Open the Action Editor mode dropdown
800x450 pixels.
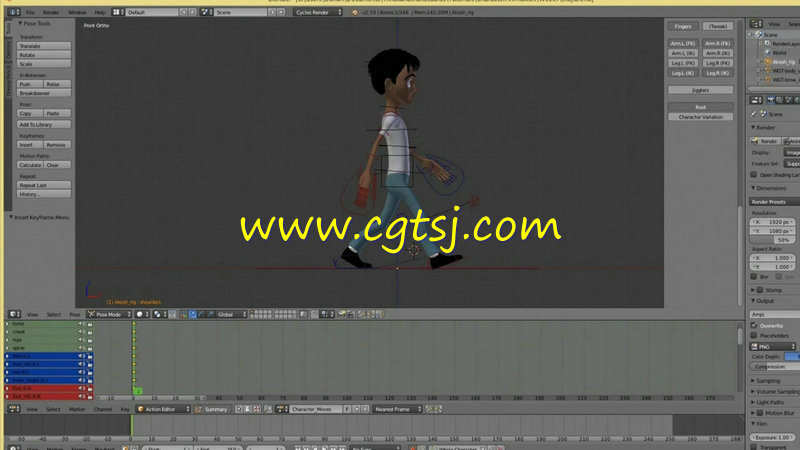coord(163,409)
